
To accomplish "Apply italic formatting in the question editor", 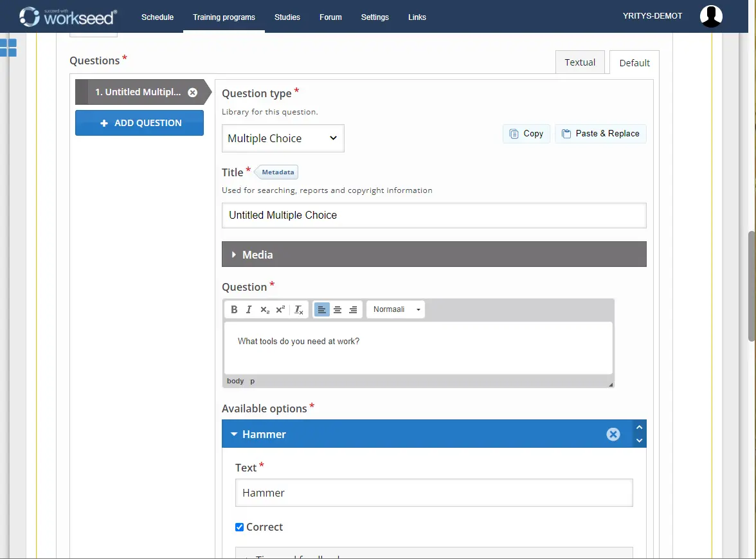I will tap(249, 309).
